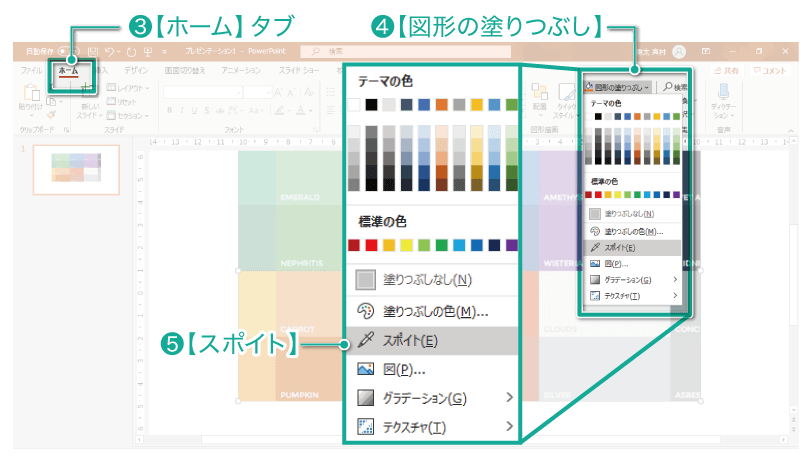The width and height of the screenshot is (810, 460).
Task: Toggle Strikethrough formatting
Action: [220, 111]
